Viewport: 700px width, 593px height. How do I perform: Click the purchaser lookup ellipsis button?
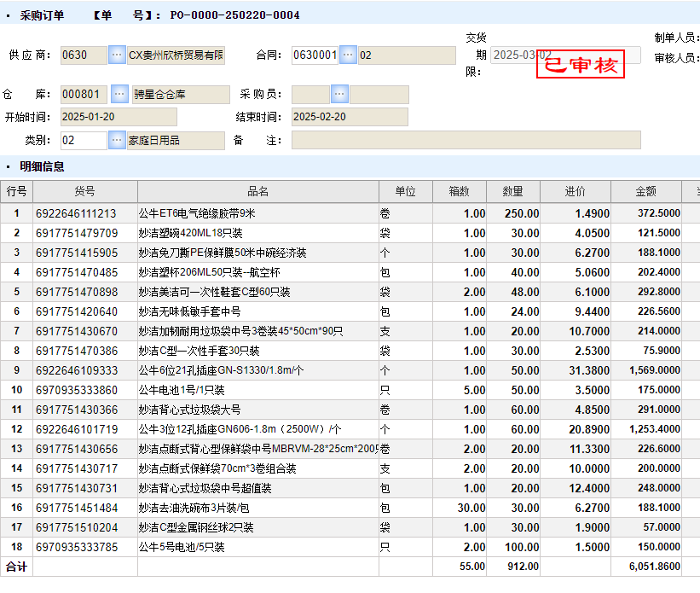[x=339, y=94]
